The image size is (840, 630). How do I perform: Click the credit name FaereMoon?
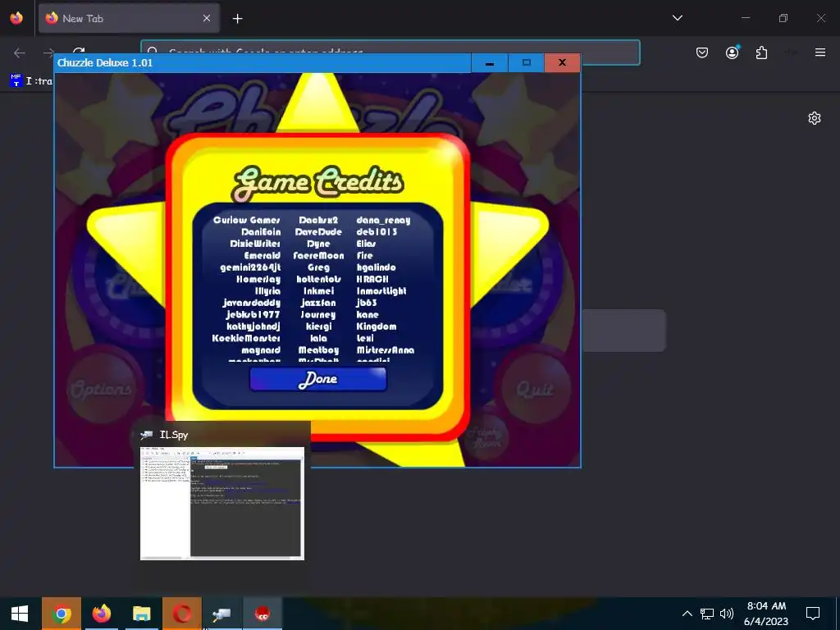[x=318, y=256]
